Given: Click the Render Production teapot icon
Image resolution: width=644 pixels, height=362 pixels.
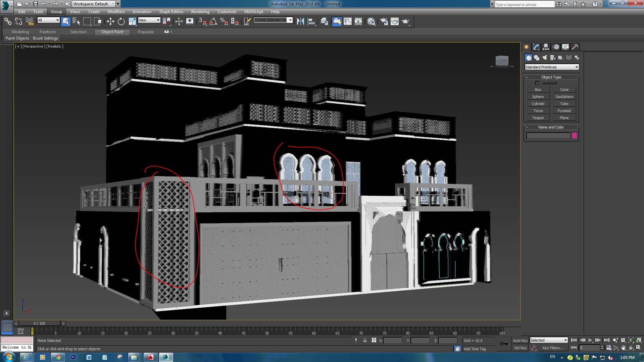Looking at the screenshot, I should 406,22.
